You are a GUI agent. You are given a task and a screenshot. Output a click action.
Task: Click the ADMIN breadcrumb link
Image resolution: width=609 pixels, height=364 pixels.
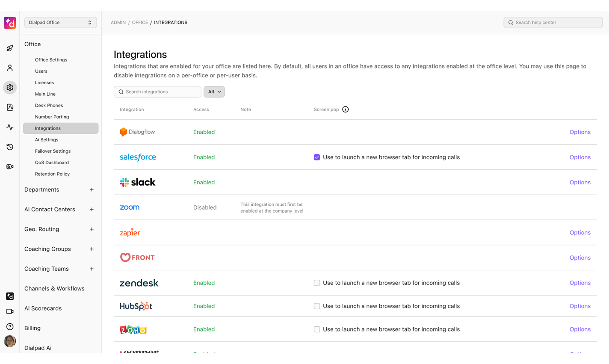click(x=118, y=22)
